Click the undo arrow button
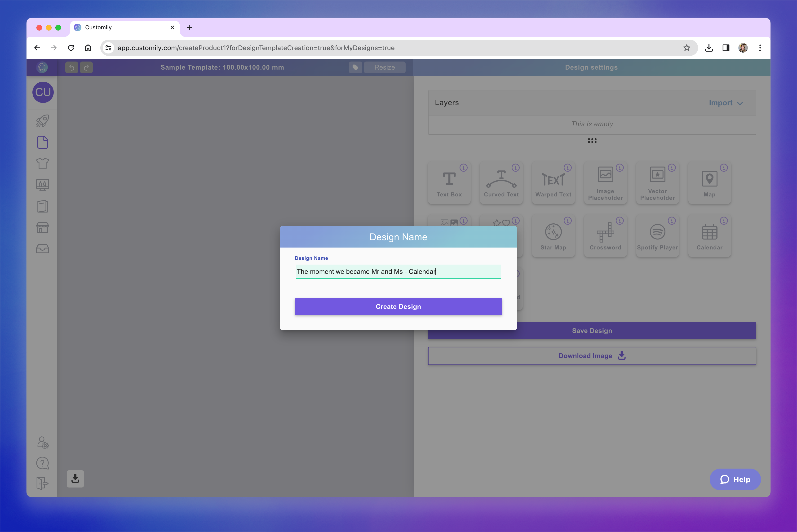The image size is (797, 532). point(72,67)
